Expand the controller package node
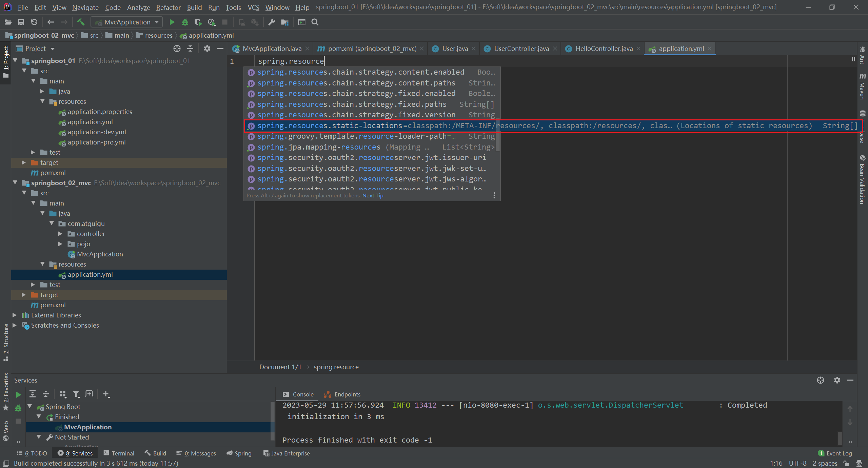The width and height of the screenshot is (868, 468). point(60,234)
